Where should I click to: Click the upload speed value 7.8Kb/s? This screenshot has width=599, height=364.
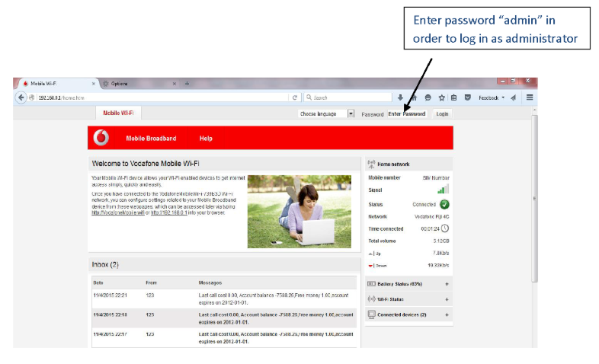(x=440, y=253)
